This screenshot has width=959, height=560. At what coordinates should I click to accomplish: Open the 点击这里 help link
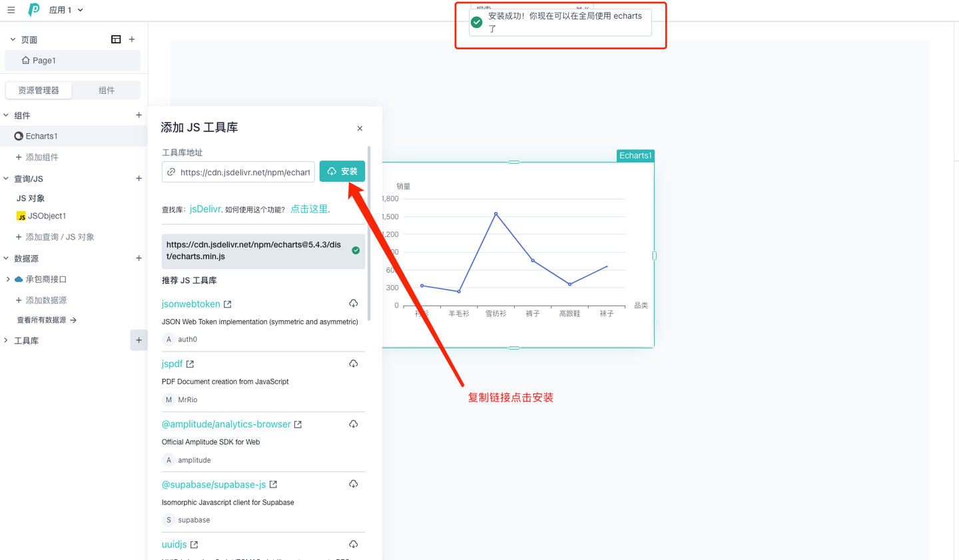[309, 209]
